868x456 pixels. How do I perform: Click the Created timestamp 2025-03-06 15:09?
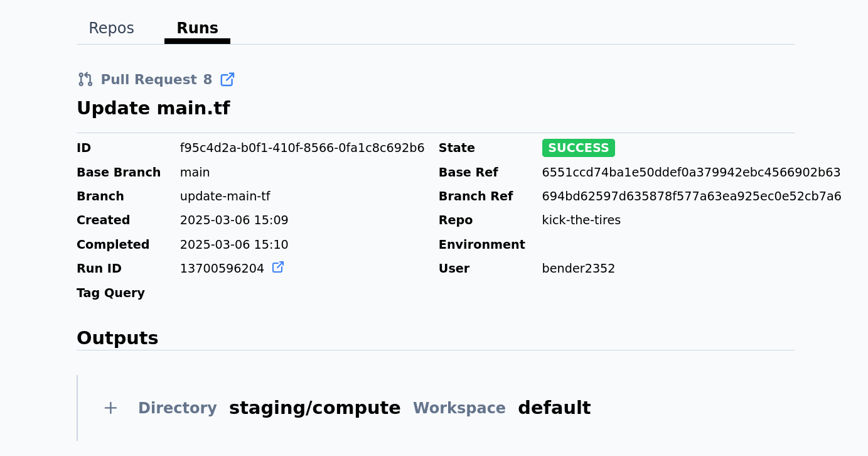[234, 220]
